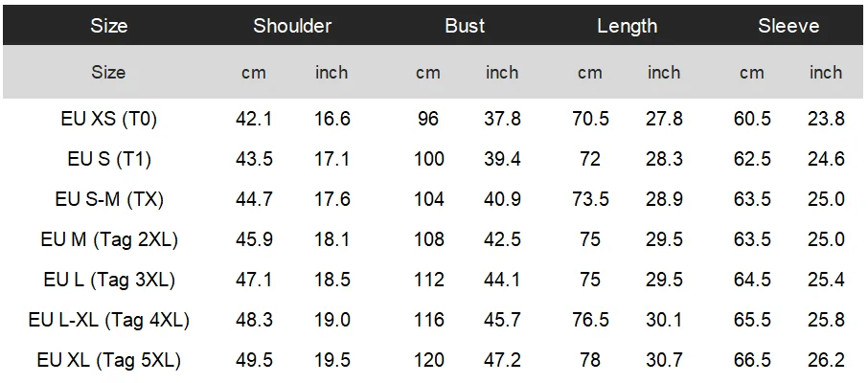The width and height of the screenshot is (868, 383).
Task: Select the EU S-M (TX) size label
Action: (x=109, y=199)
